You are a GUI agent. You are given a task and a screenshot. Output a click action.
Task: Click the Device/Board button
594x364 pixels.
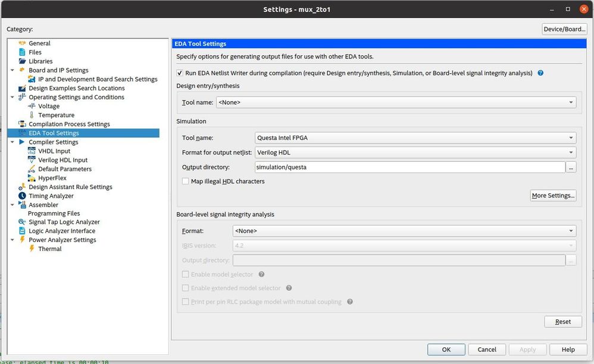(564, 29)
